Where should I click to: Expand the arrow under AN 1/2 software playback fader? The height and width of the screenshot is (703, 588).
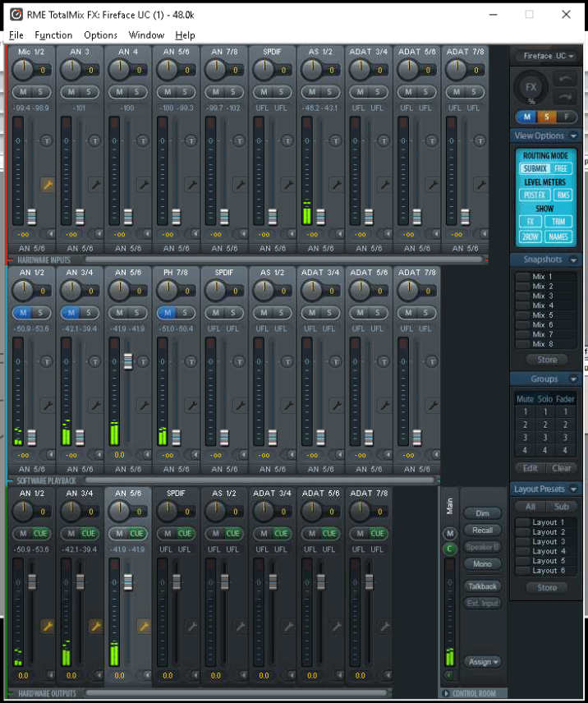click(50, 455)
